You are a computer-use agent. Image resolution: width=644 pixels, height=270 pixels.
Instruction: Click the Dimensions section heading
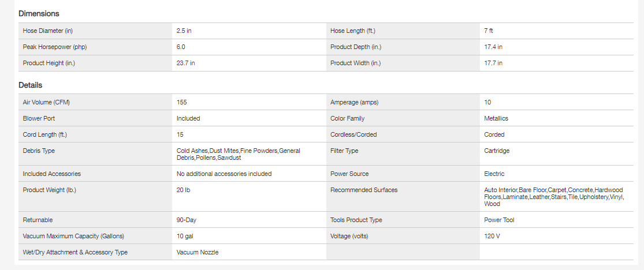tap(39, 13)
